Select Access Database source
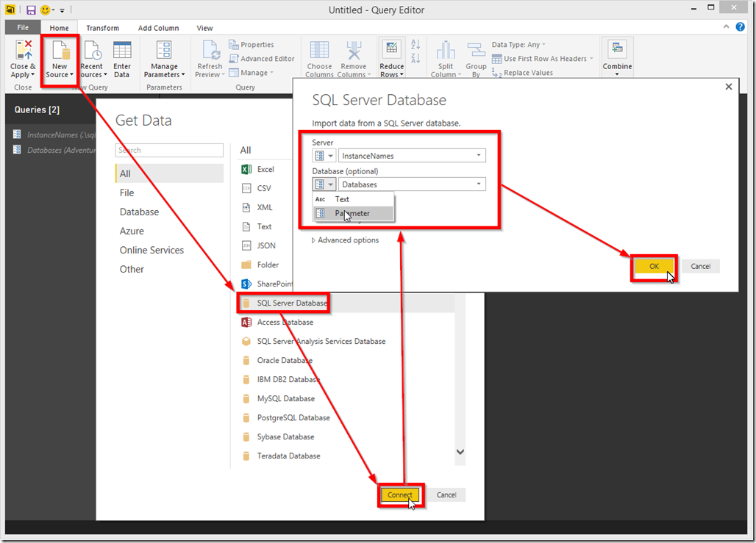This screenshot has width=756, height=543. coord(277,323)
